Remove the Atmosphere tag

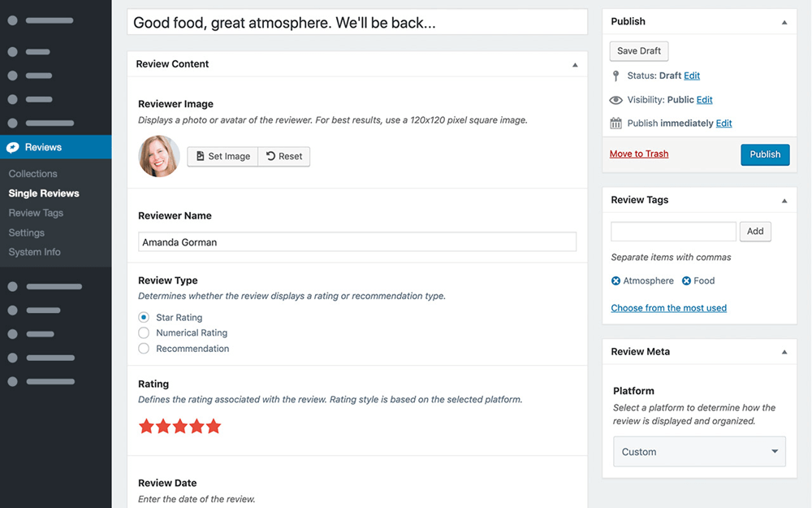tap(616, 281)
